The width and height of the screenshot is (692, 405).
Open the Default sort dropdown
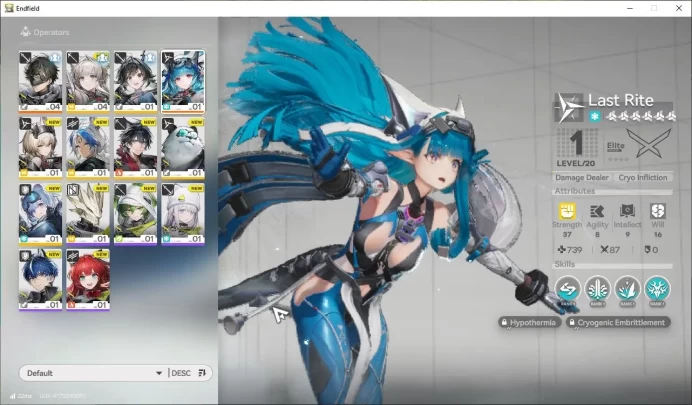coord(94,373)
